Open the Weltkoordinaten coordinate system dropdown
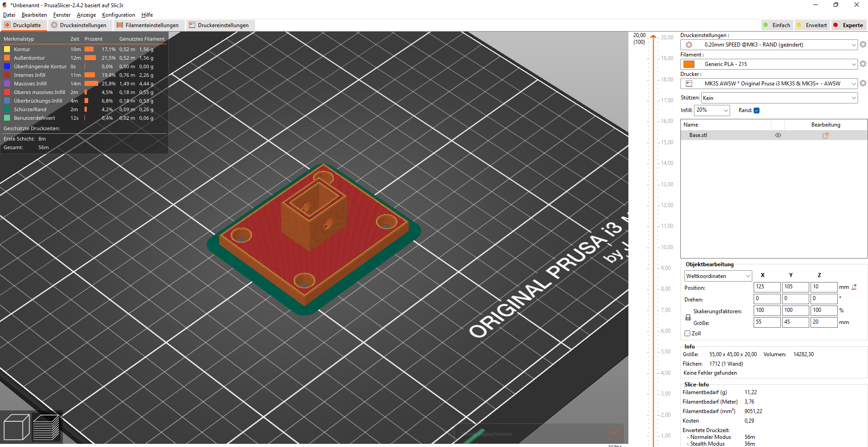The width and height of the screenshot is (868, 447). point(717,276)
